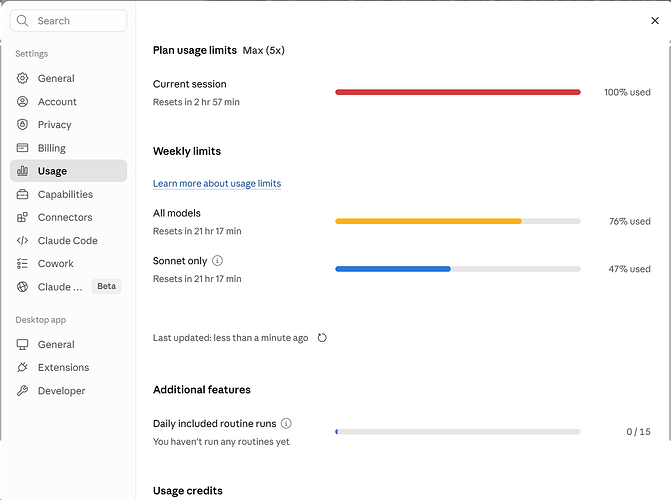Screen dimensions: 671x500
Task: Refresh usage data with the reload icon
Action: click(322, 338)
